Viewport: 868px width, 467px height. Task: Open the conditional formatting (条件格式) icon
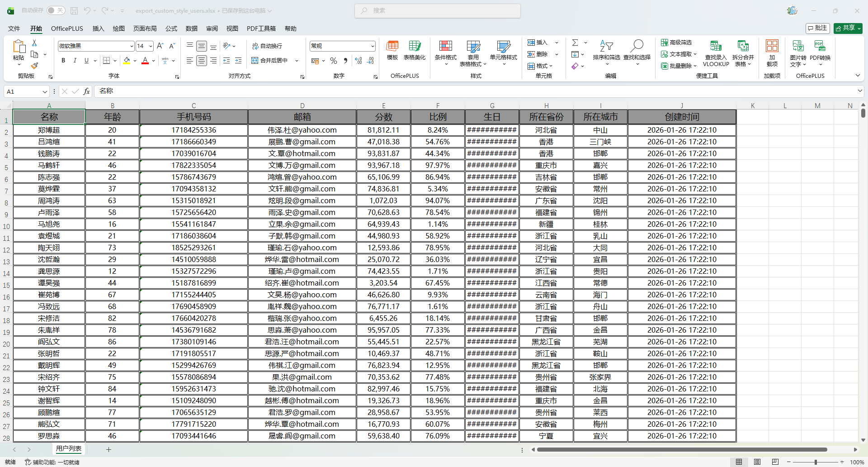(445, 46)
